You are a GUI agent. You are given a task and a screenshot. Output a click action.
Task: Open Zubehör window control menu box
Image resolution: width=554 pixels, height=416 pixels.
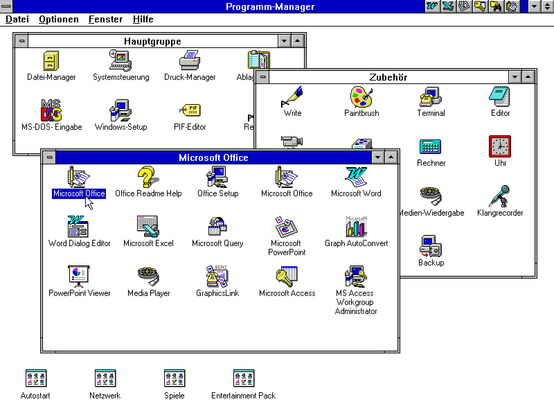tap(263, 77)
